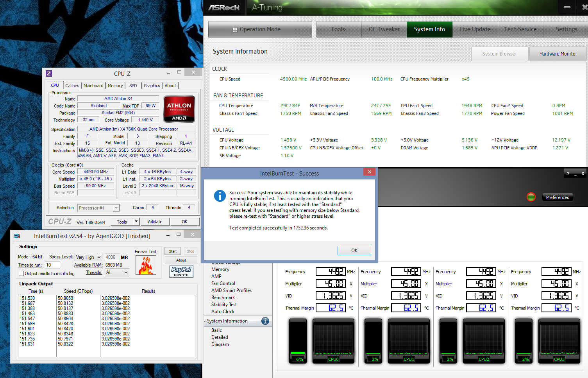Click the CPU1 usage graph

click(409, 341)
